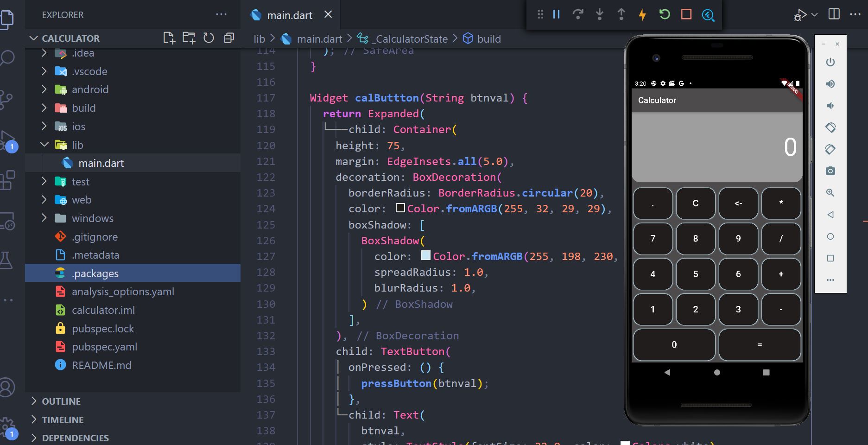The width and height of the screenshot is (868, 445).
Task: Click the color swatch before Color.fromARGB on line 124
Action: tap(400, 209)
